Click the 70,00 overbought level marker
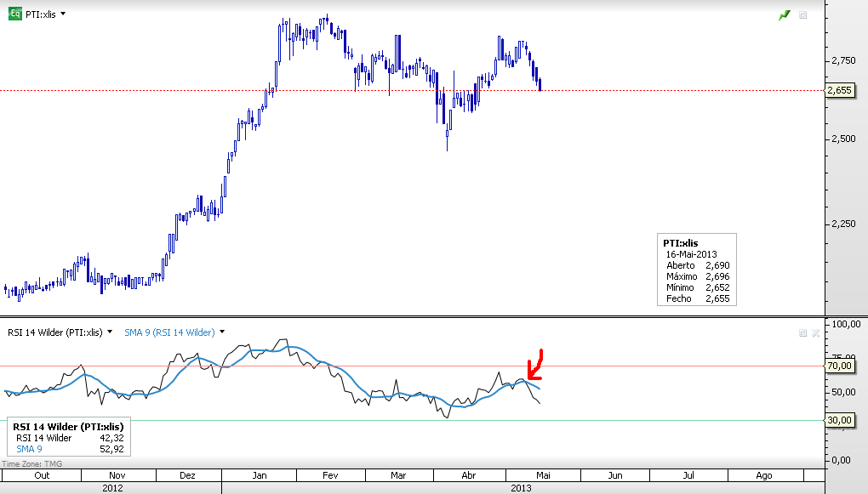868x494 pixels. [x=840, y=366]
